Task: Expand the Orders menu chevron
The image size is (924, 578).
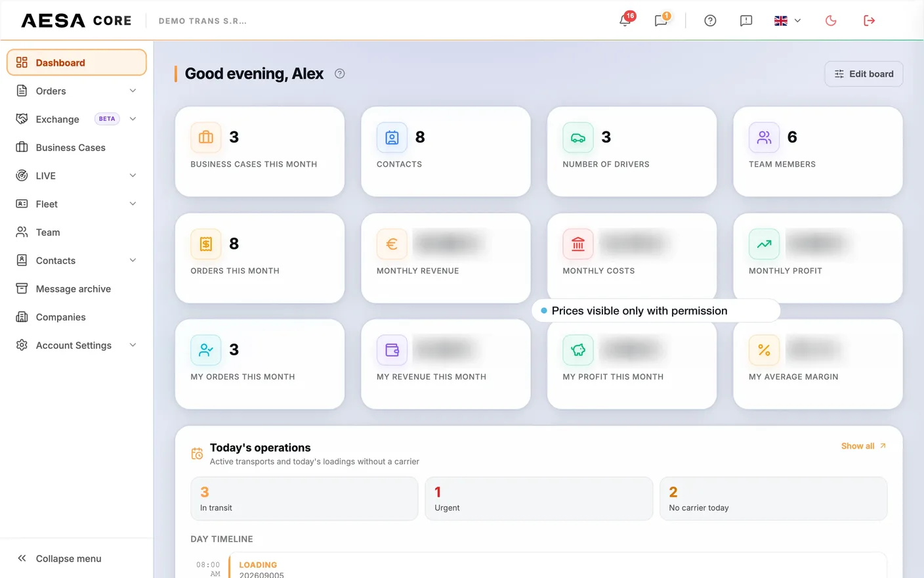Action: pos(133,91)
